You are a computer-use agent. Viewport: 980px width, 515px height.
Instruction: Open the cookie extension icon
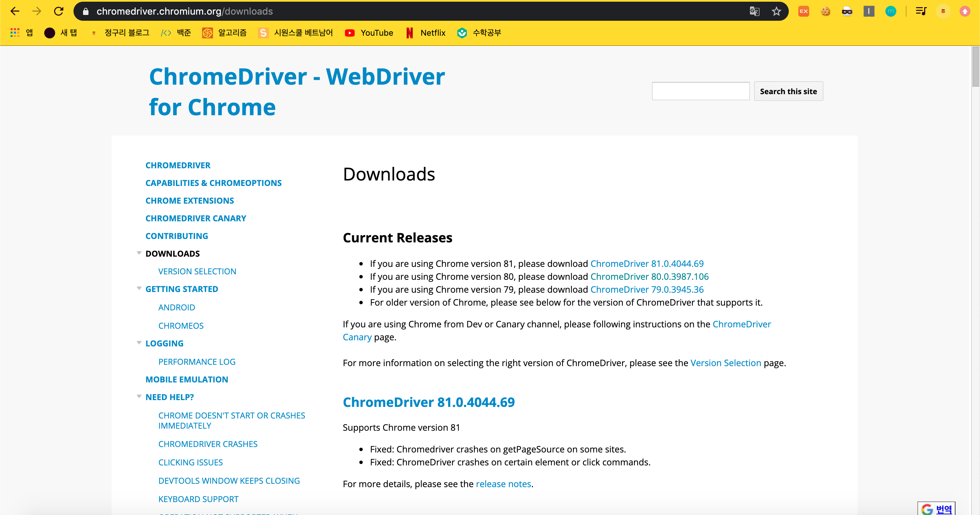(825, 12)
